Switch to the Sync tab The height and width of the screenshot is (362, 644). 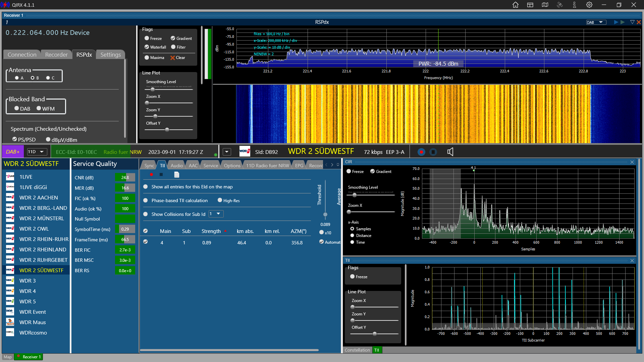(x=149, y=166)
